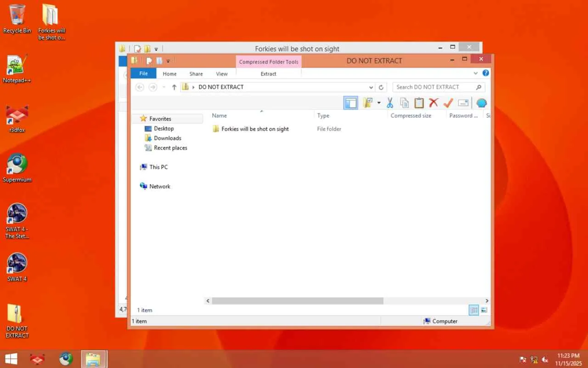Open the Recycle Bin desktop icon
Image resolution: width=588 pixels, height=368 pixels.
point(17,19)
